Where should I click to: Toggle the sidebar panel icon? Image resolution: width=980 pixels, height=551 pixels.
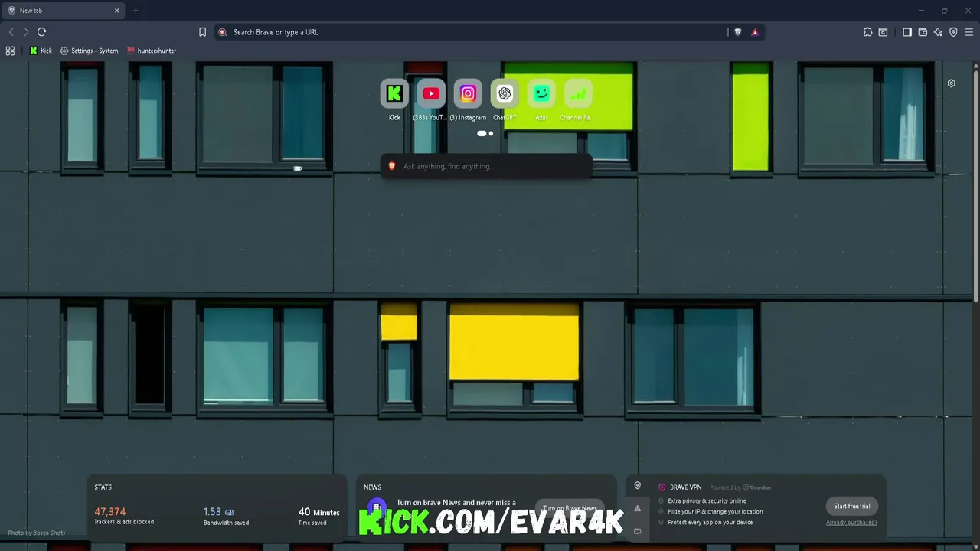point(907,32)
